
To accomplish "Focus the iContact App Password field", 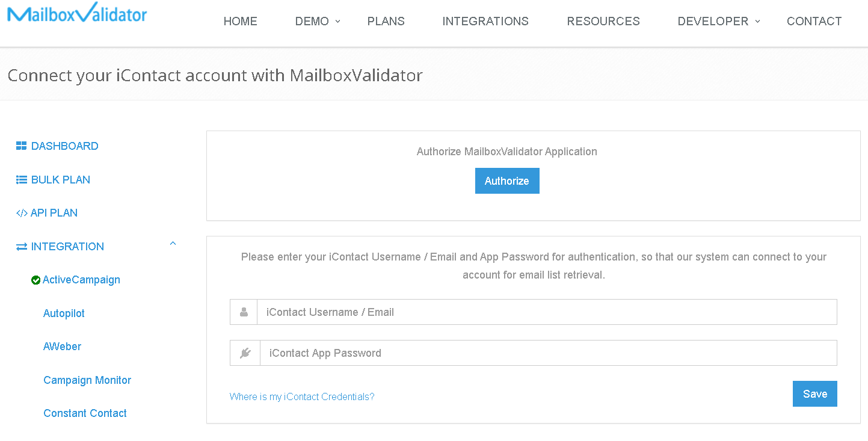I will click(548, 353).
